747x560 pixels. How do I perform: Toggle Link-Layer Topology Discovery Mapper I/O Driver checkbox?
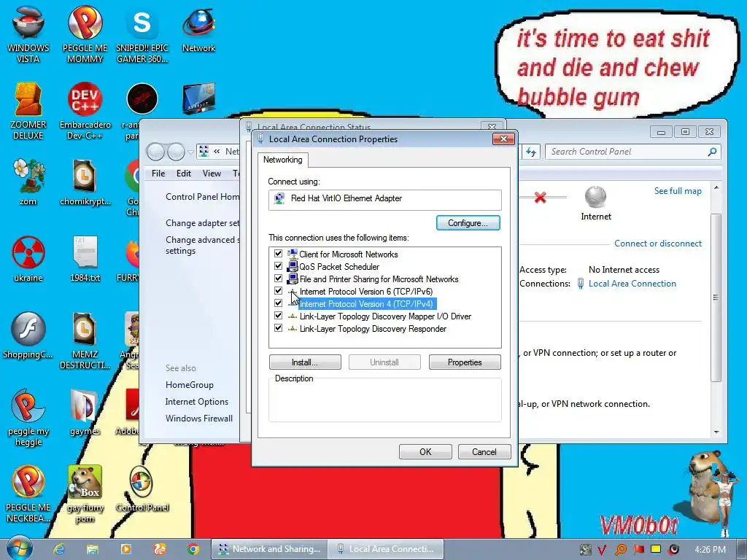(x=278, y=316)
